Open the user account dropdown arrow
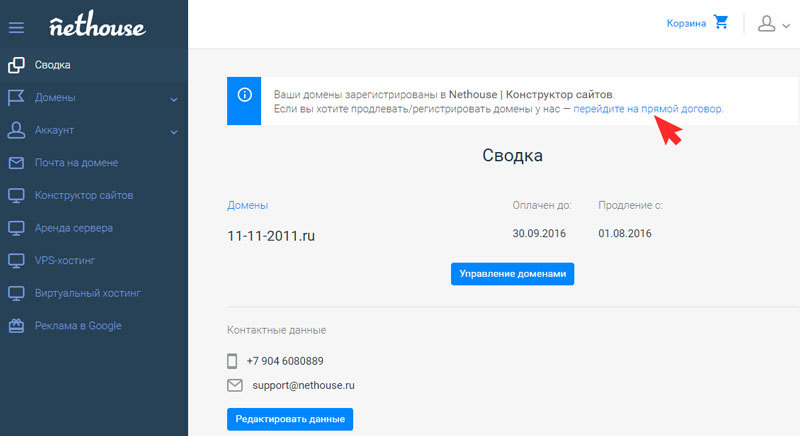This screenshot has width=800, height=436. 785,27
